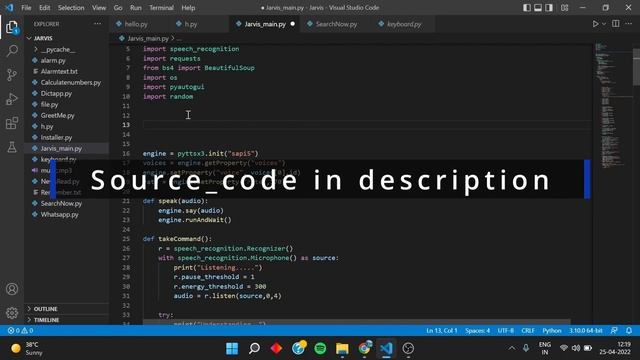Open the Search view in activity bar
Screen dimensions: 640x360
12,51
